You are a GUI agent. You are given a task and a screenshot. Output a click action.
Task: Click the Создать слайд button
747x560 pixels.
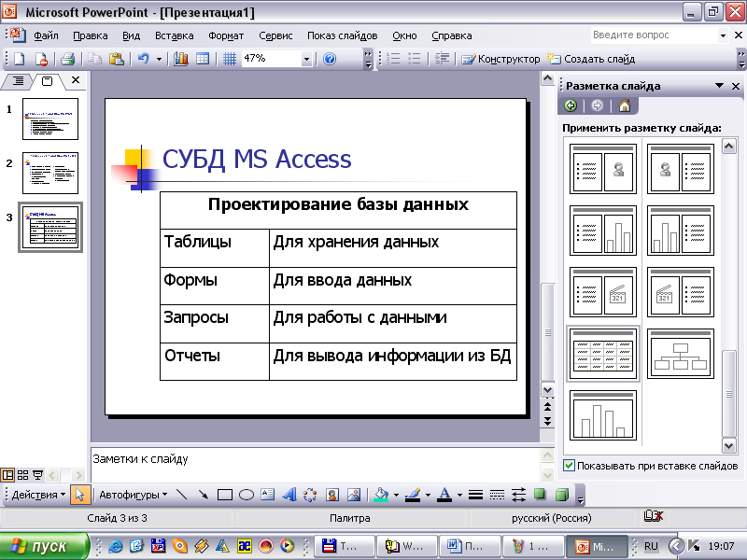[591, 59]
